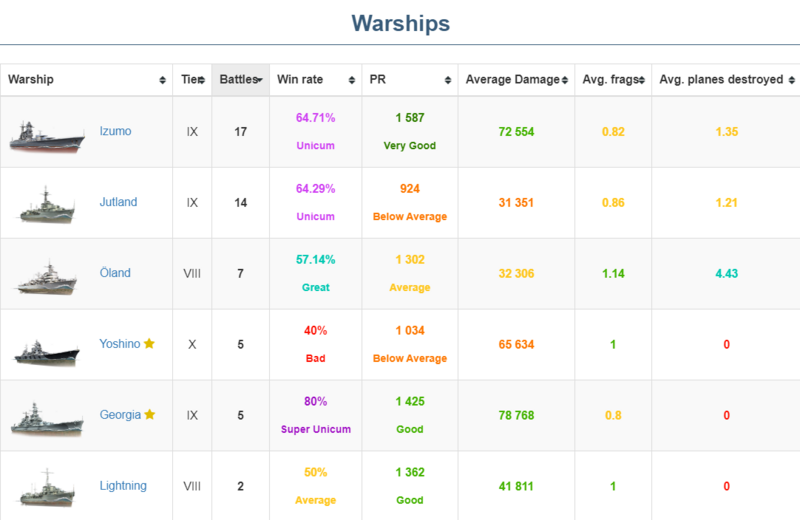Open the Öland warship link
Screen dimensions: 800x520
click(x=115, y=273)
